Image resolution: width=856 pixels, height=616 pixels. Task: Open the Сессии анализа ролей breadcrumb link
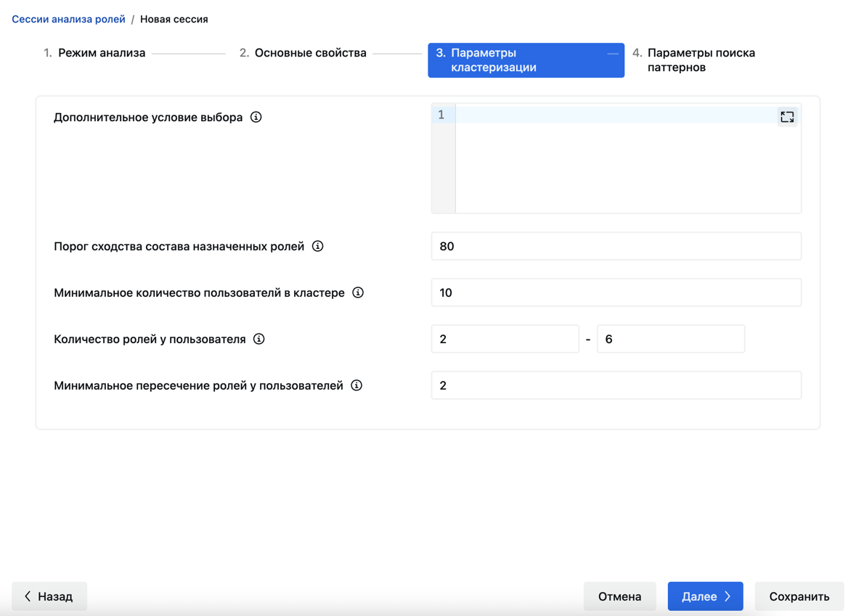69,19
